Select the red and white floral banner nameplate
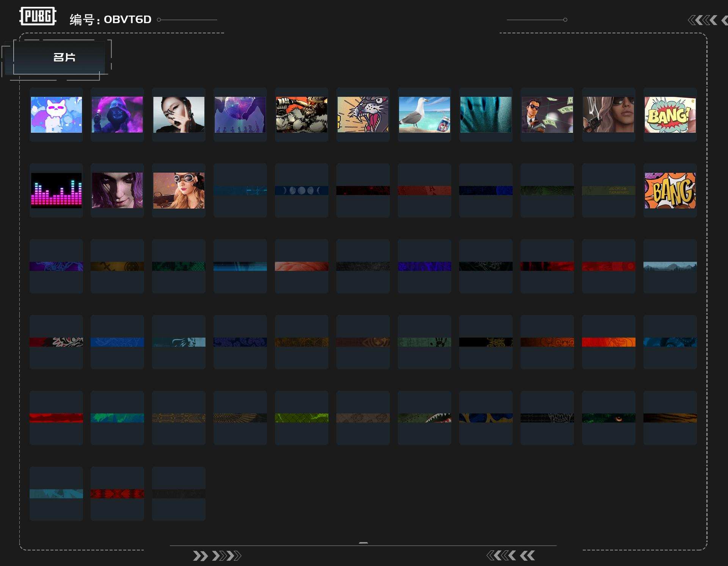 coord(56,342)
